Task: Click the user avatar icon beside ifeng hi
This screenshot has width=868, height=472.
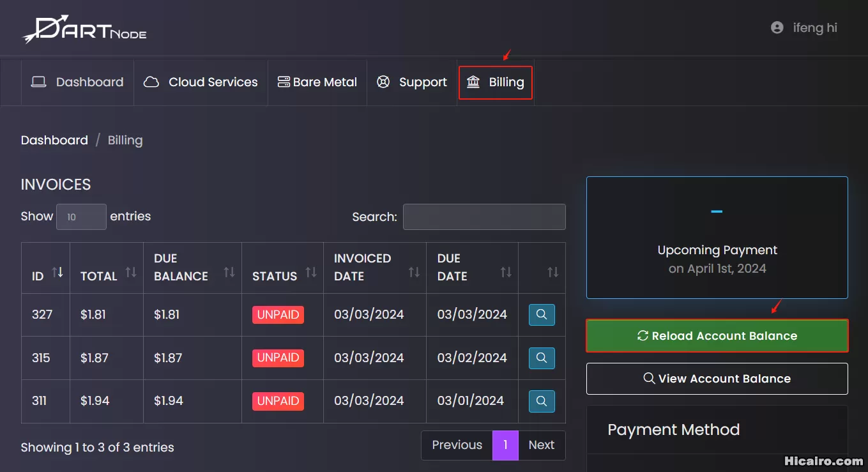Action: click(777, 27)
